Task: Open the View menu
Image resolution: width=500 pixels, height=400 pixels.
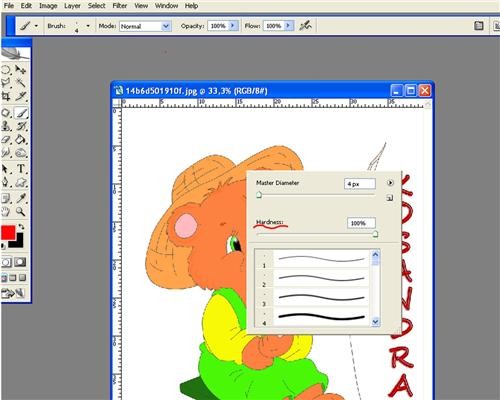Action: click(x=141, y=6)
